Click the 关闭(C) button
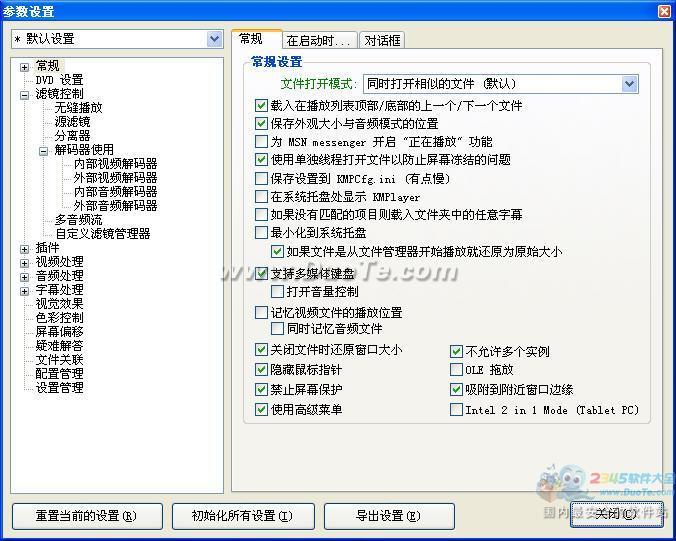676x541 pixels. click(x=617, y=514)
